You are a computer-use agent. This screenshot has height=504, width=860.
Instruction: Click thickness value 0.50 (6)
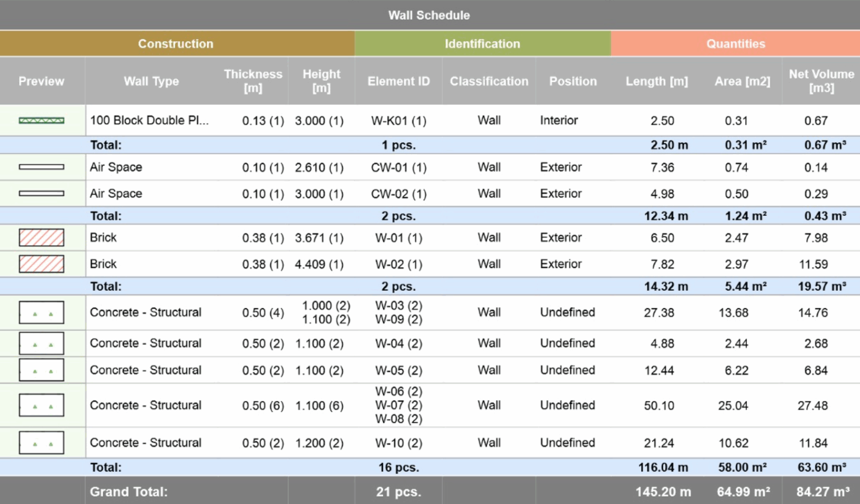(x=263, y=406)
